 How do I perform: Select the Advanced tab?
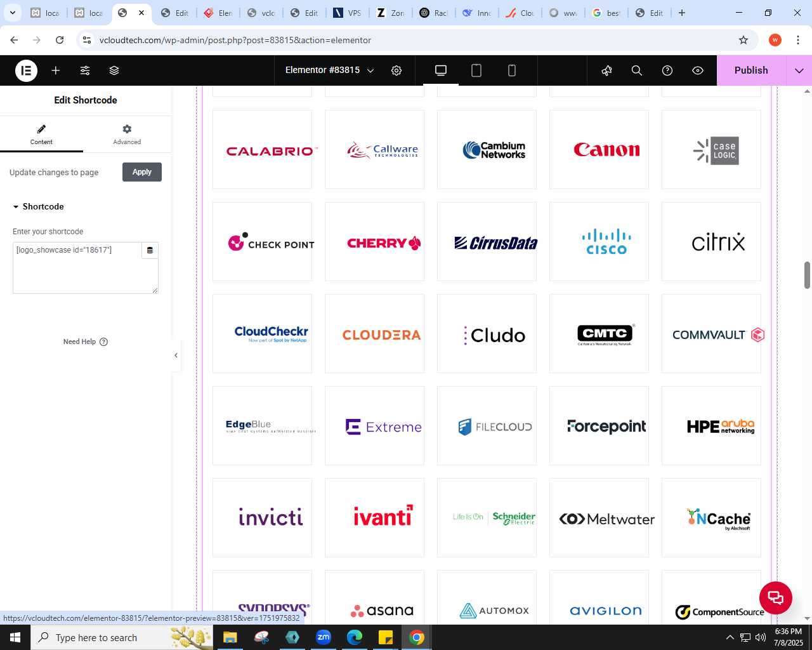click(127, 134)
